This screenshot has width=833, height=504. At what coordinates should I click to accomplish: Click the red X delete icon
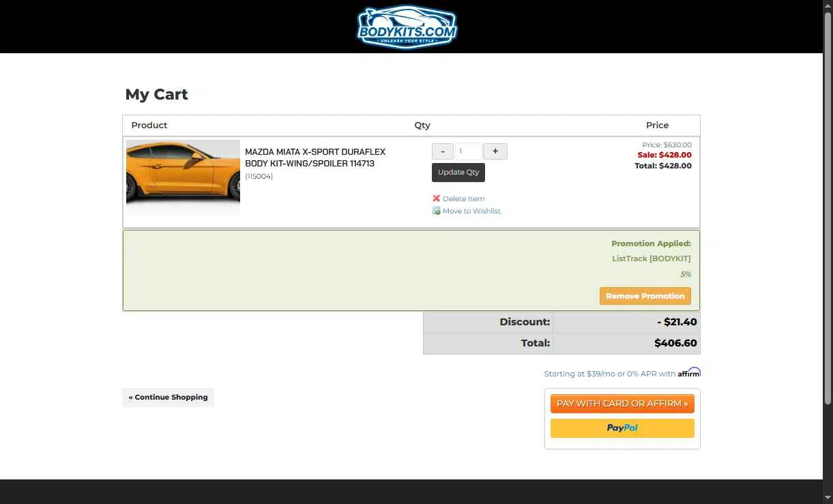pyautogui.click(x=437, y=198)
